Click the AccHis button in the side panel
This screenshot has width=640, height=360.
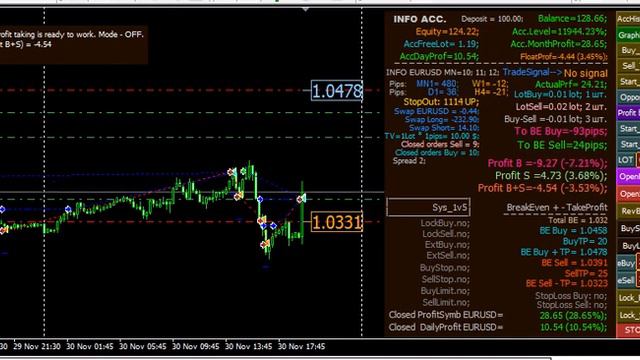628,19
